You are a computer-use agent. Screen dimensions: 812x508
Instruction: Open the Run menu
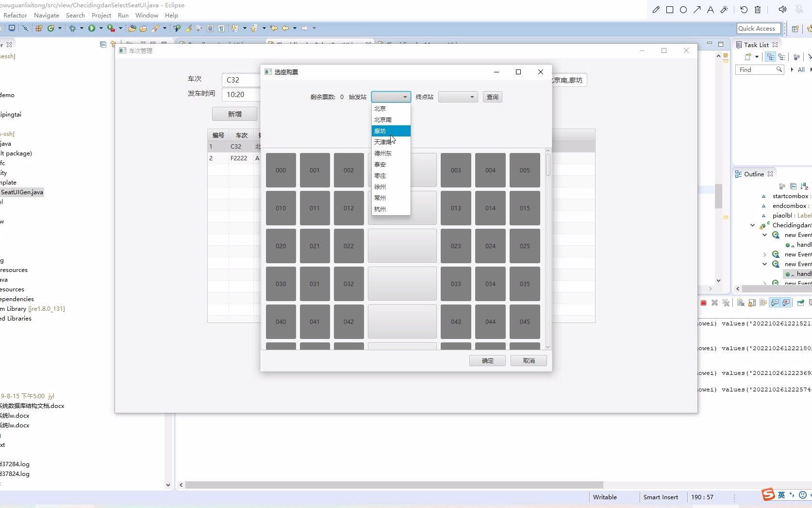tap(123, 16)
